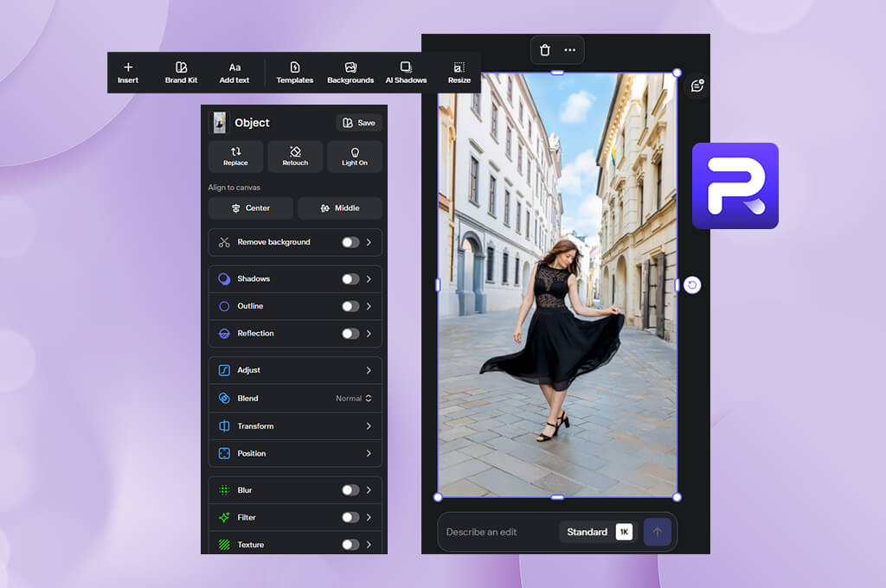Align object with Middle button
The width and height of the screenshot is (886, 588).
[x=339, y=208]
